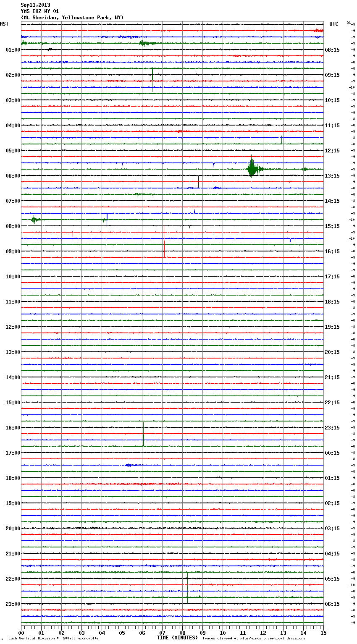The image size is (357, 644).
Task: Click the 08 tick on the minutes axis
Action: pos(182,633)
